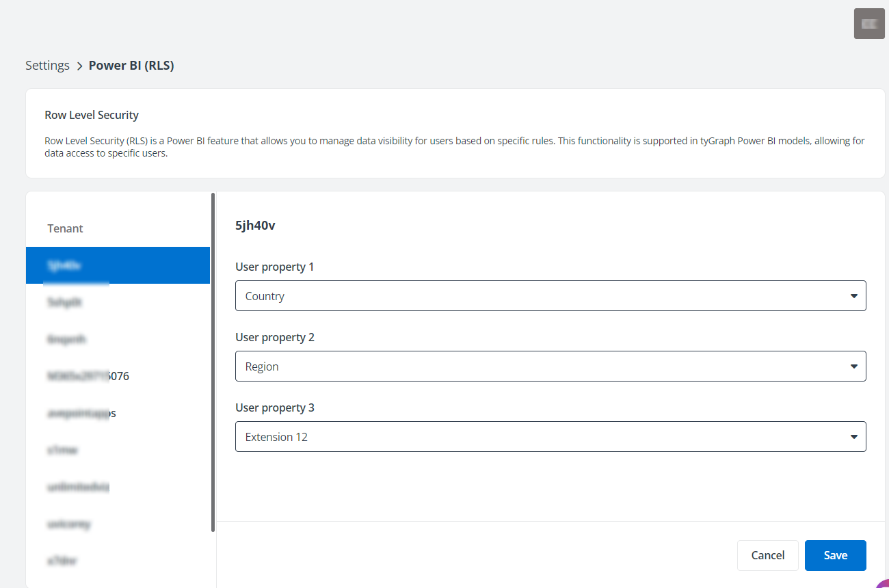Image resolution: width=889 pixels, height=588 pixels.
Task: Click the gray icon in the top-right corner
Action: pyautogui.click(x=868, y=23)
